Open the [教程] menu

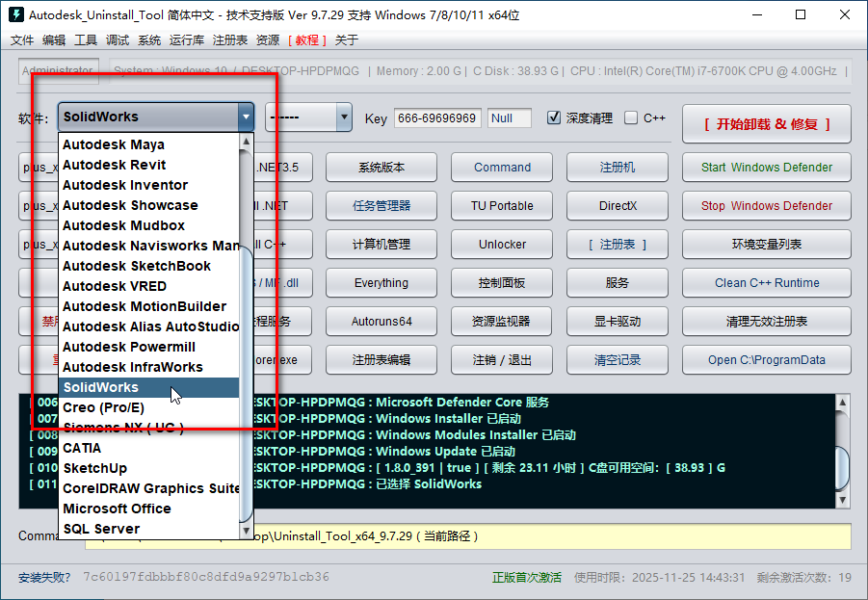pyautogui.click(x=307, y=39)
